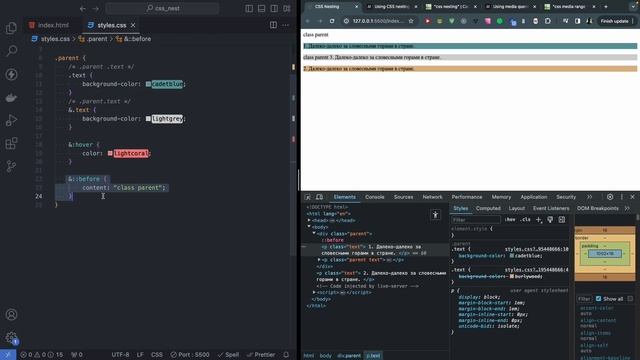Open the tab search dropdown in Chrome
Screen dimensions: 640x360
click(x=633, y=7)
